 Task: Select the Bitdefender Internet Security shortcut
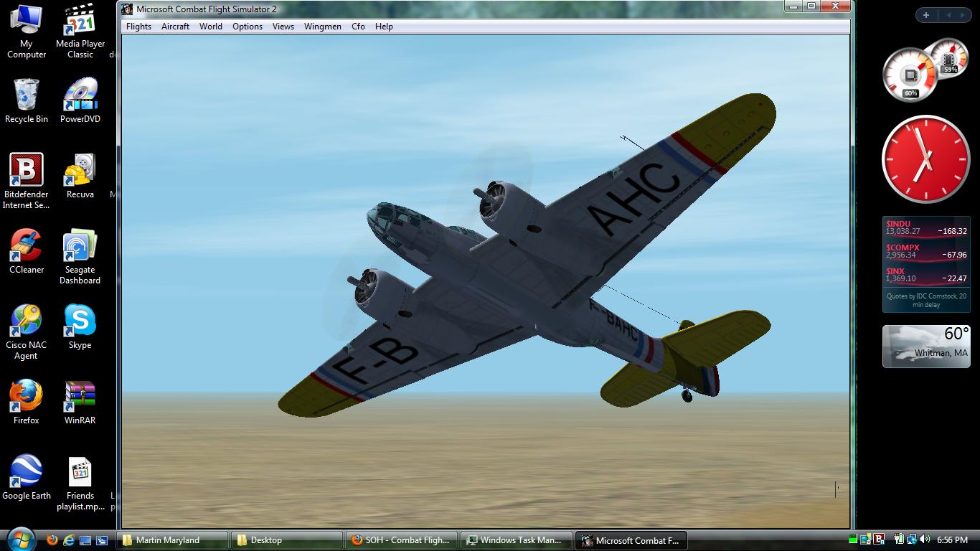(27, 179)
